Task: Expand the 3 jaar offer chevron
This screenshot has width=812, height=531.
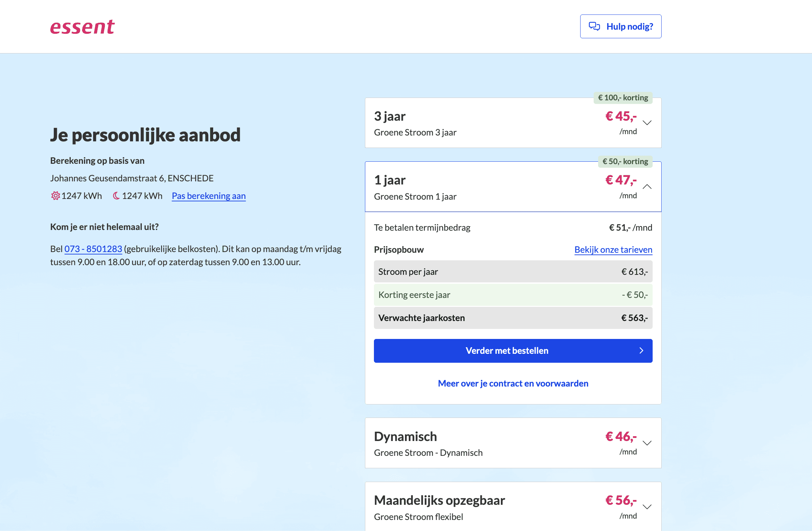Action: click(647, 123)
